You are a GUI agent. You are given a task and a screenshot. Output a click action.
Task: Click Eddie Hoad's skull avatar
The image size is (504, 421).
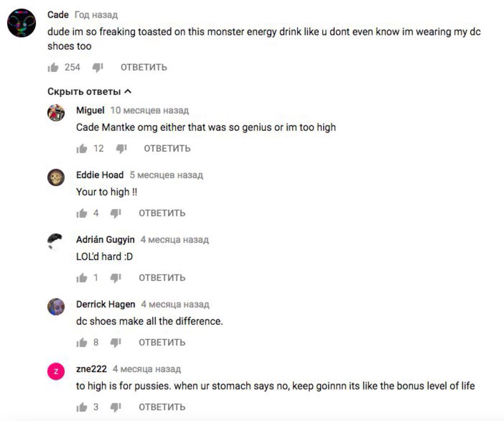click(x=56, y=177)
